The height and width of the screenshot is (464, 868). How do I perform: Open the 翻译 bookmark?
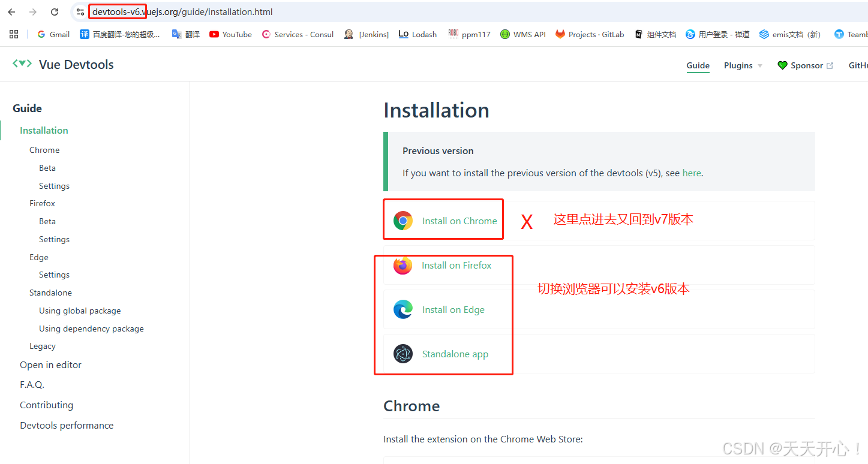(186, 34)
